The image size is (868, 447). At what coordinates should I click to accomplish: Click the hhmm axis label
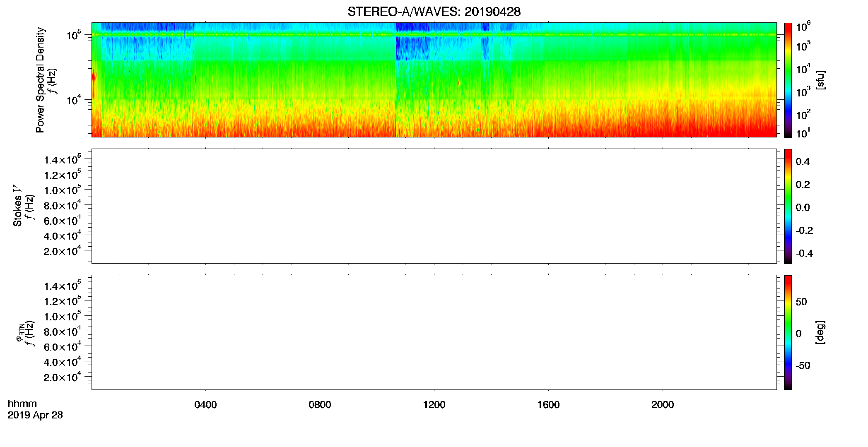[22, 404]
